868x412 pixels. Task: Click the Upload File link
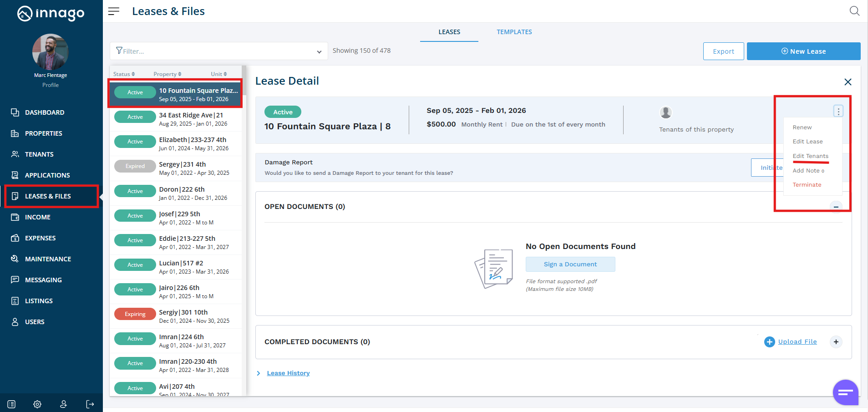[797, 342]
